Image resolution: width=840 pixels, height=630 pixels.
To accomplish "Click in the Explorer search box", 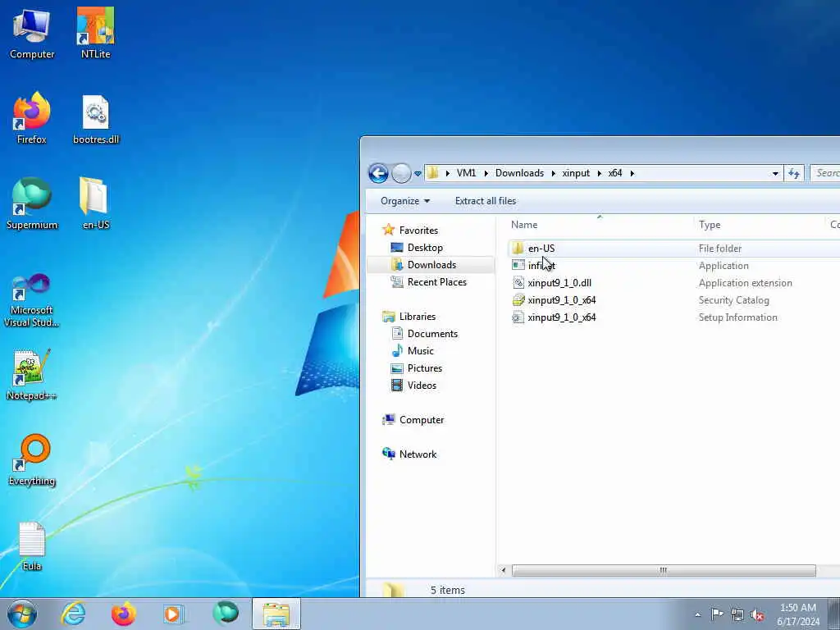I will pyautogui.click(x=825, y=173).
